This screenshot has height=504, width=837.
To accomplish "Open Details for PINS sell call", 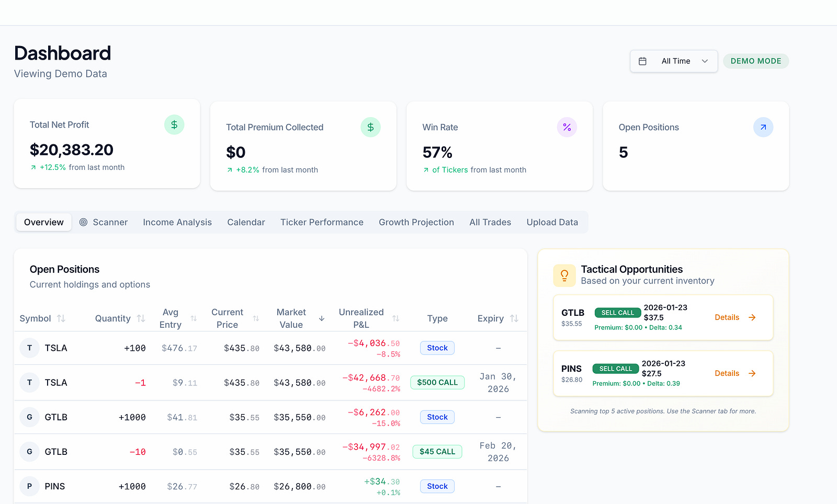I will pos(735,373).
